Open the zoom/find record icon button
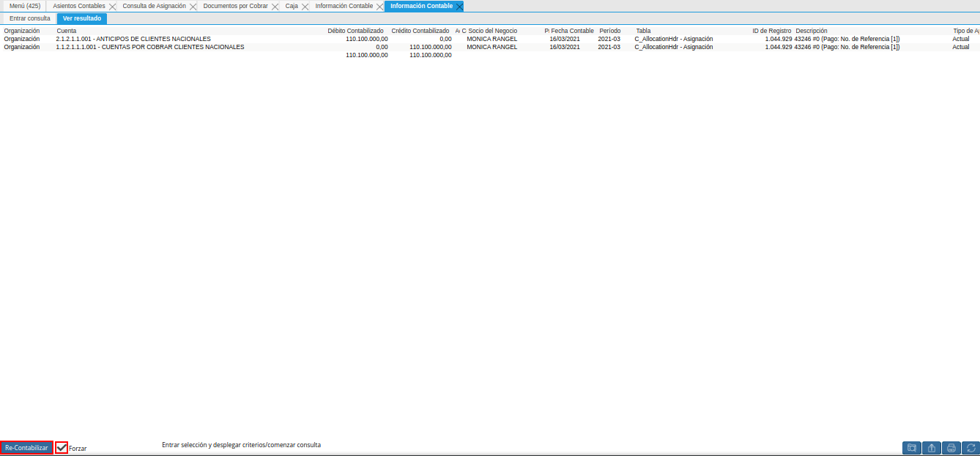 tap(912, 448)
